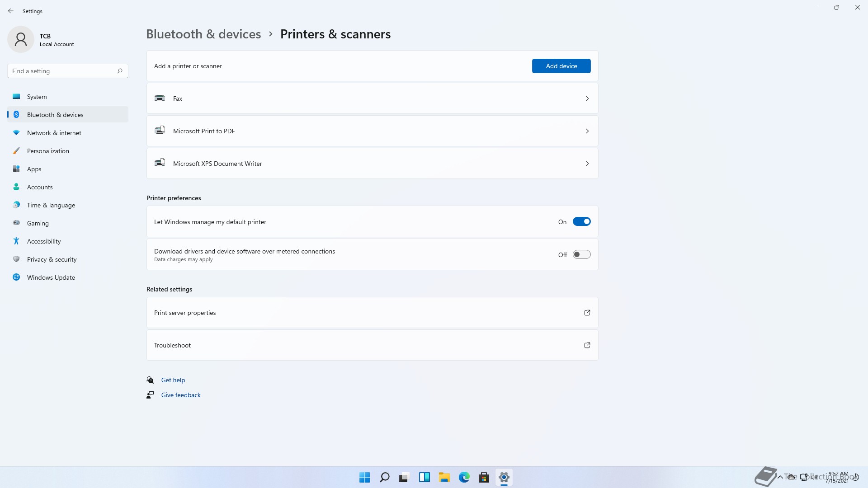Image resolution: width=868 pixels, height=488 pixels.
Task: Open the Troubleshoot setting
Action: click(x=372, y=345)
